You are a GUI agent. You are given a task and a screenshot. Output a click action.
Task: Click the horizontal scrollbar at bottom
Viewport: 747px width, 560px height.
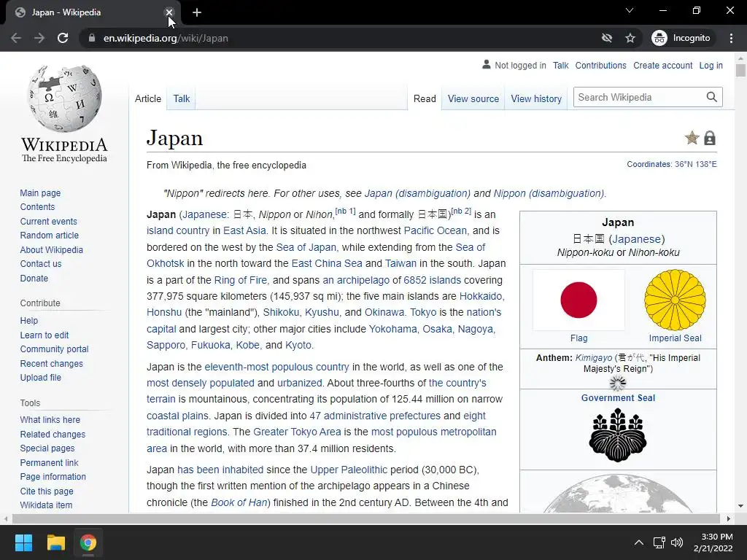point(365,518)
